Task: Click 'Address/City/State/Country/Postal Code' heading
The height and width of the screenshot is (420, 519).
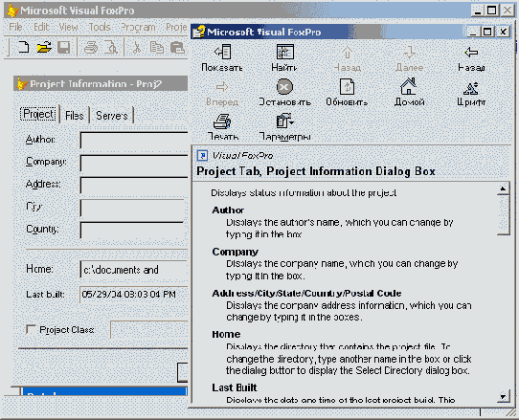Action: (x=306, y=293)
